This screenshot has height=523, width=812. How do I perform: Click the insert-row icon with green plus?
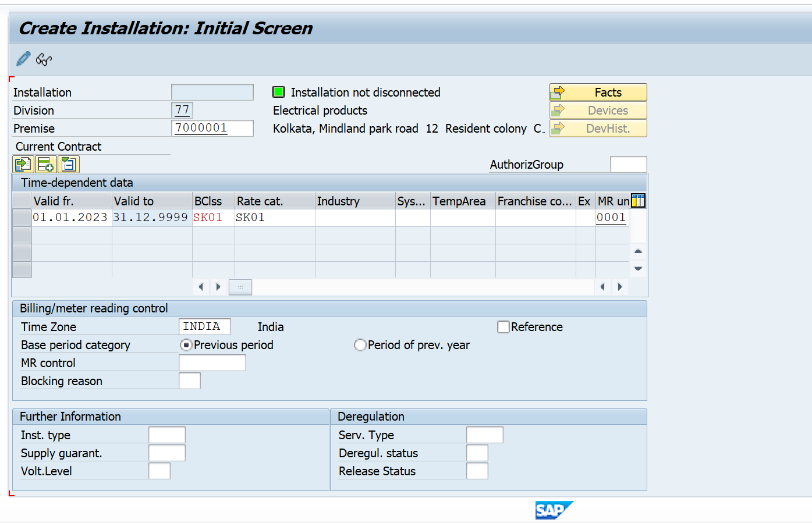tap(46, 165)
